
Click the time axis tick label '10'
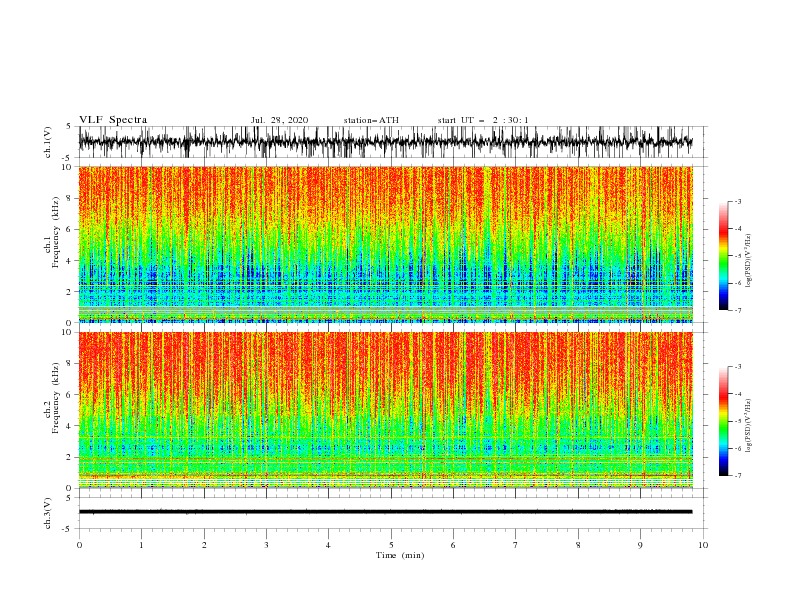coord(703,545)
